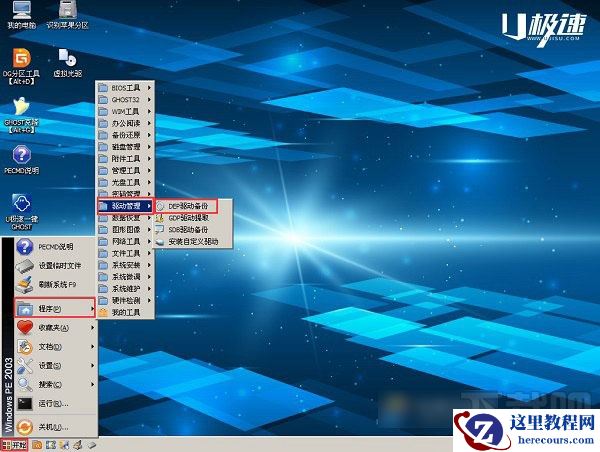This screenshot has width=600, height=452.
Task: Open PECMD说明 in the Start menu
Action: (x=56, y=247)
